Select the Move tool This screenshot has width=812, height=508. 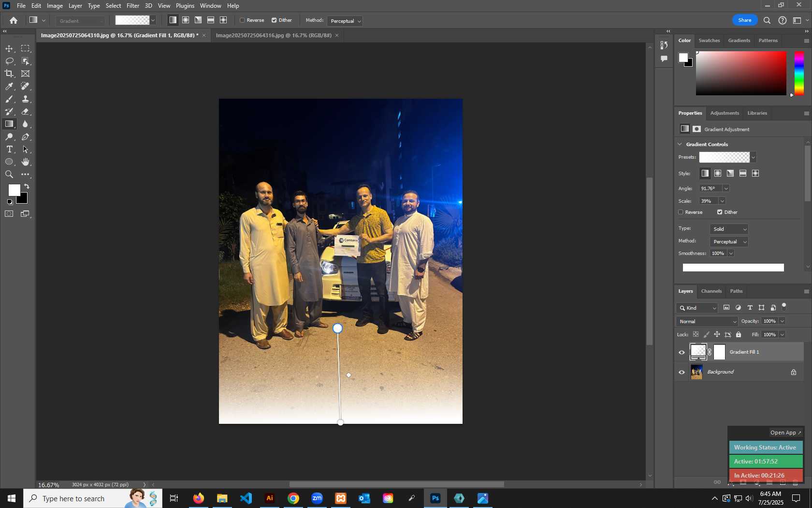click(x=9, y=48)
